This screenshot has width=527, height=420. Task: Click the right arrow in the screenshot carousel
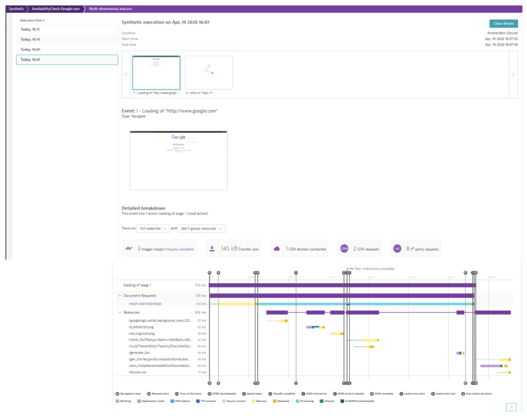tap(513, 74)
